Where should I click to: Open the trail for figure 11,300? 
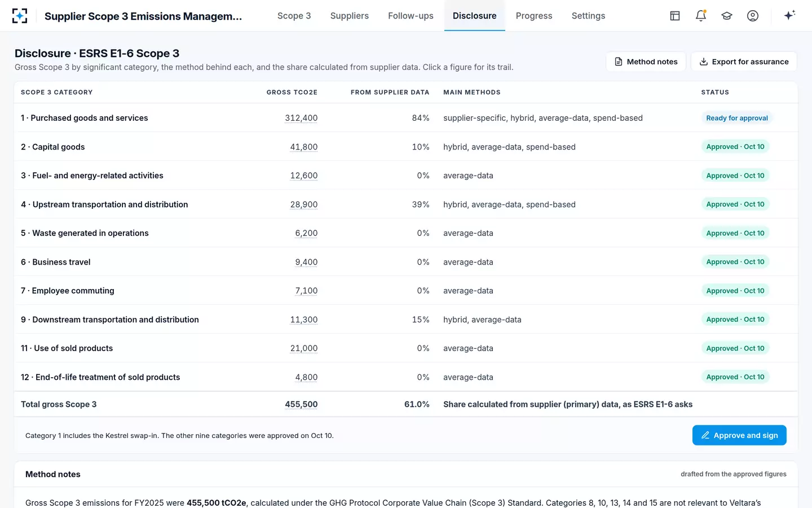point(304,319)
